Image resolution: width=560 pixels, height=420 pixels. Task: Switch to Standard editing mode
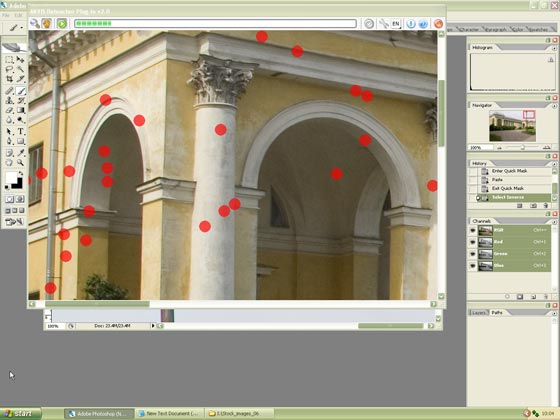click(9, 199)
